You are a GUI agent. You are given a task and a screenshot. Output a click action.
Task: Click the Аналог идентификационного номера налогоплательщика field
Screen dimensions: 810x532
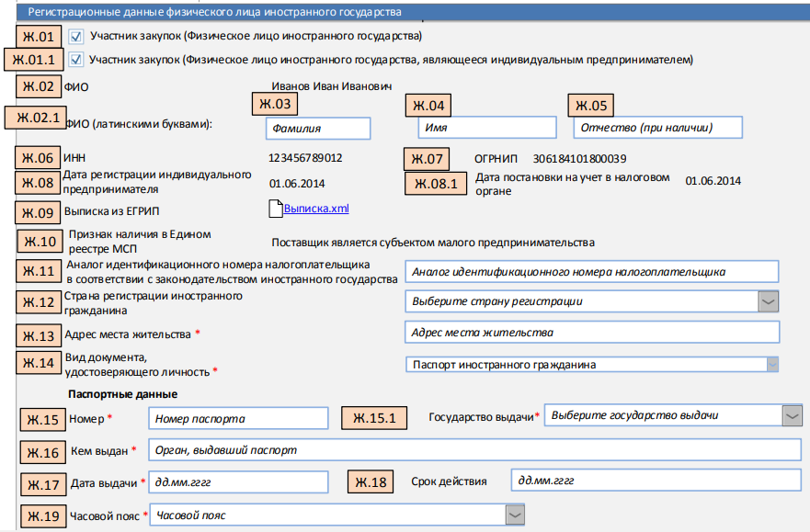tap(591, 271)
